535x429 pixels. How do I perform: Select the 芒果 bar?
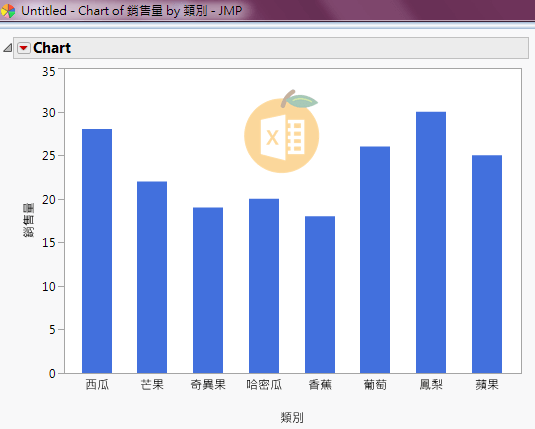(x=152, y=277)
